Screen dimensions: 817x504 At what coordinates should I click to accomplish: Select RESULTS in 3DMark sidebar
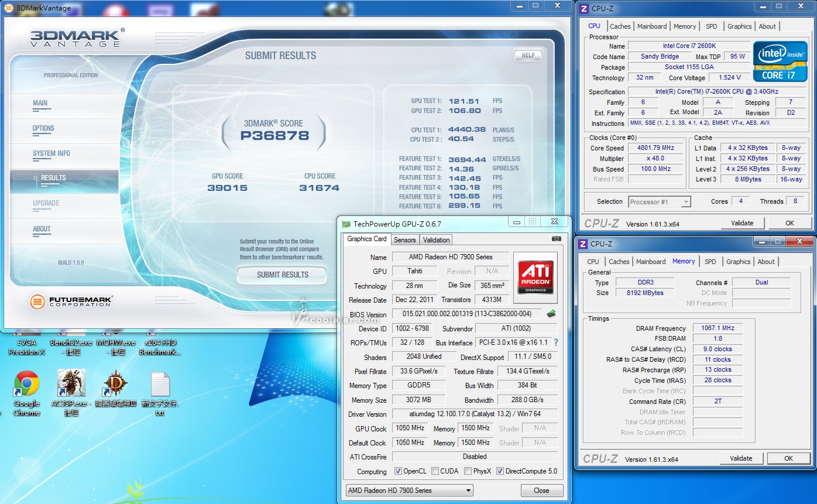click(x=64, y=181)
